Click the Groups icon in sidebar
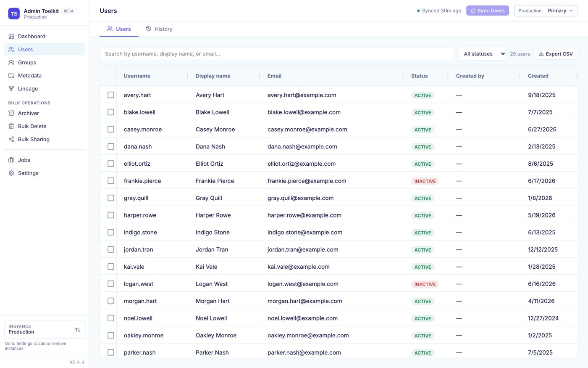Screen dimensions: 588x368 click(11, 62)
